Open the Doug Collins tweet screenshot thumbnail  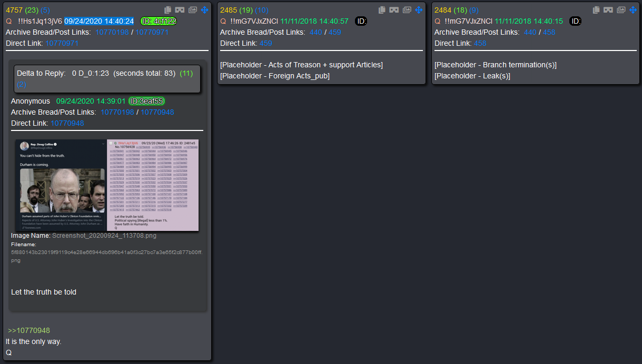[107, 185]
